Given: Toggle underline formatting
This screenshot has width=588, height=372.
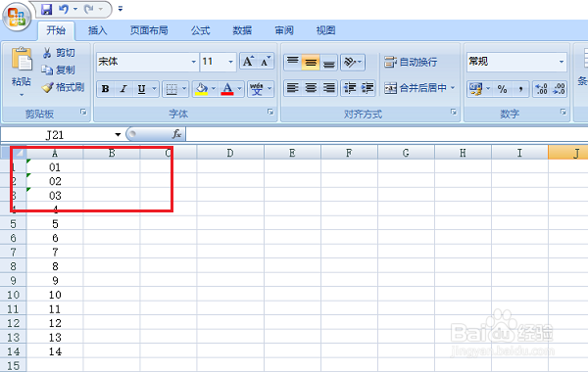Looking at the screenshot, I should 141,89.
